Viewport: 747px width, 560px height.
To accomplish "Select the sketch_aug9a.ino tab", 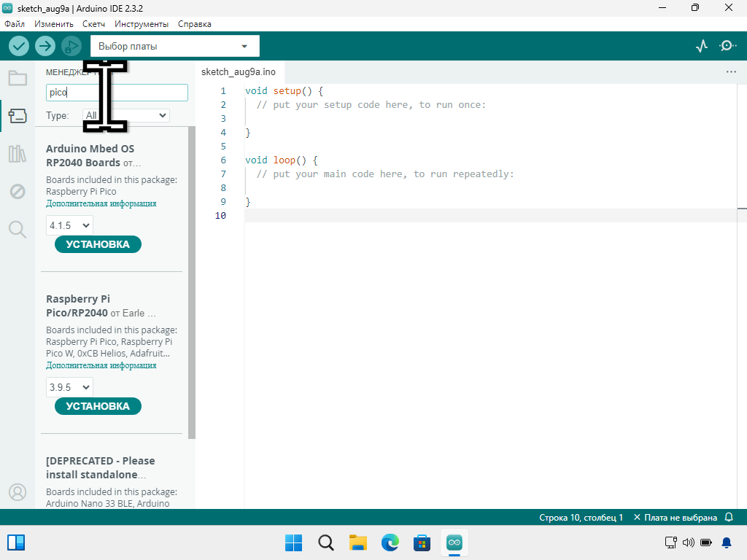I will click(239, 72).
